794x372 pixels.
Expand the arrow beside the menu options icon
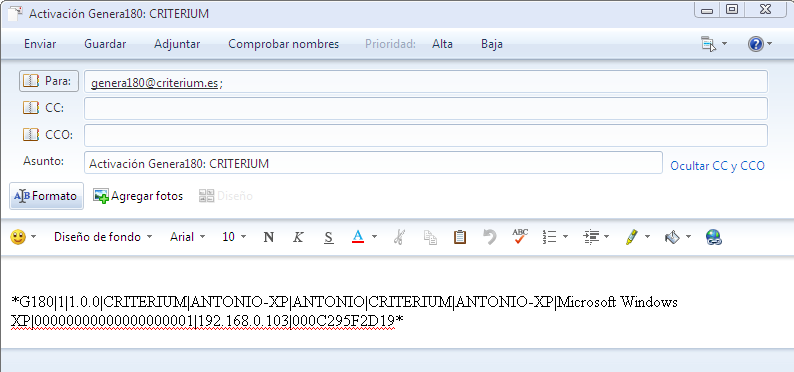pos(724,44)
